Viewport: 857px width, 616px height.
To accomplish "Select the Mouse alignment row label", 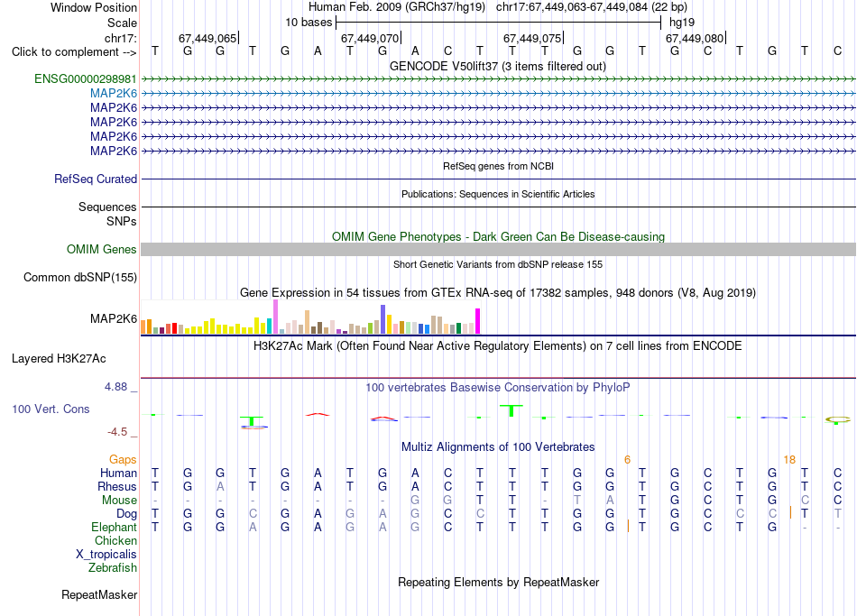I will pos(120,501).
